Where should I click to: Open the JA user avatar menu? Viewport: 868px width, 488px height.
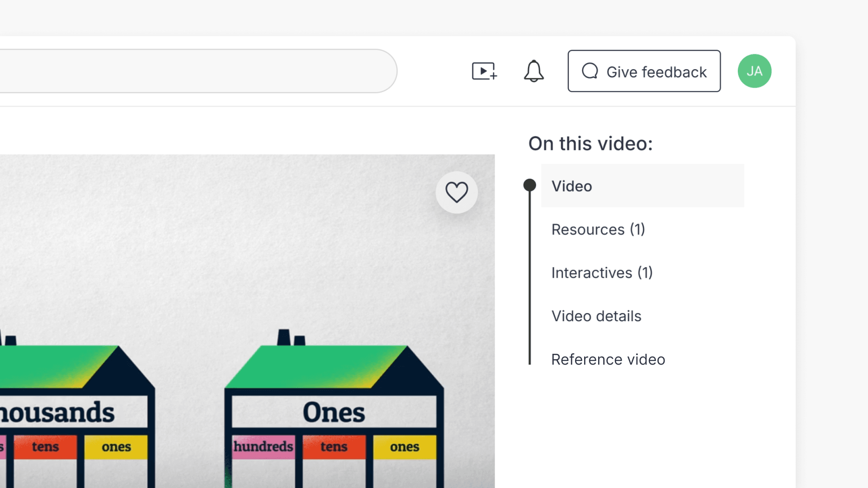pos(755,71)
